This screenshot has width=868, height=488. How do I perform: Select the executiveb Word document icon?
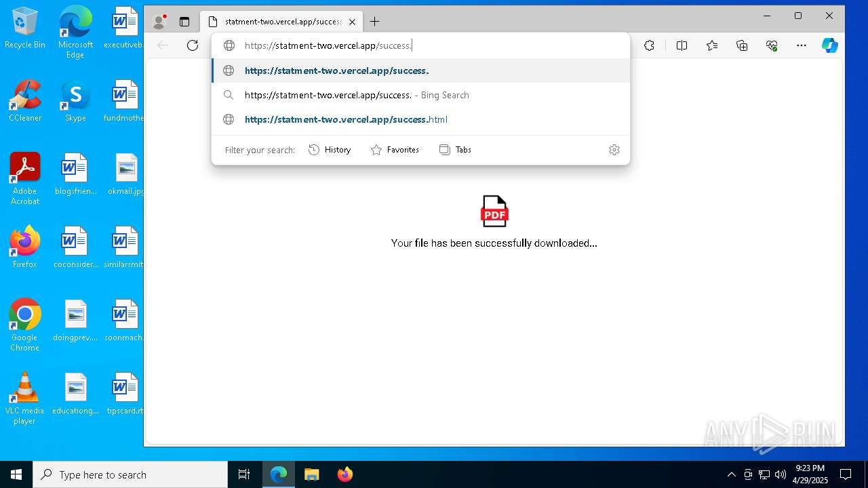click(125, 28)
